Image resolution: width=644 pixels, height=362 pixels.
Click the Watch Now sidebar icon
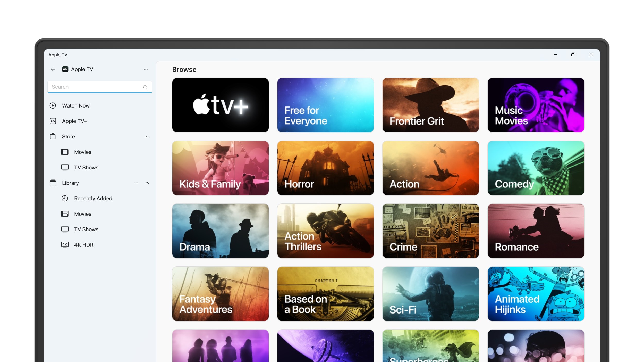click(x=53, y=105)
